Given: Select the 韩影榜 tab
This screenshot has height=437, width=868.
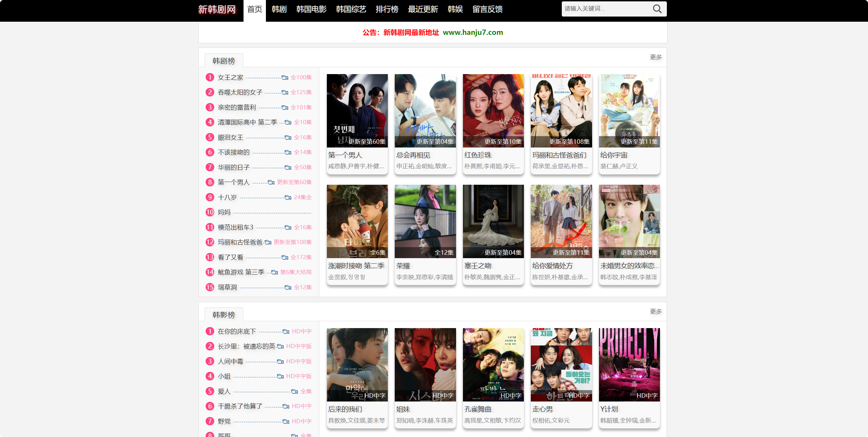Looking at the screenshot, I should pyautogui.click(x=224, y=315).
